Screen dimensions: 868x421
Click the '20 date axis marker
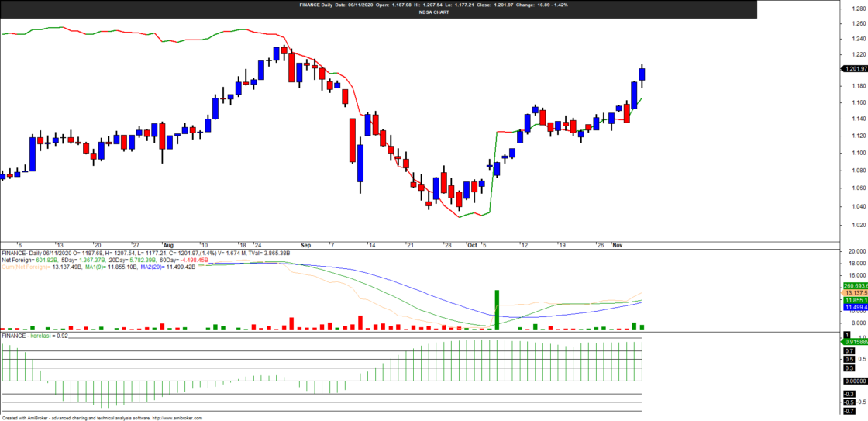(97, 245)
